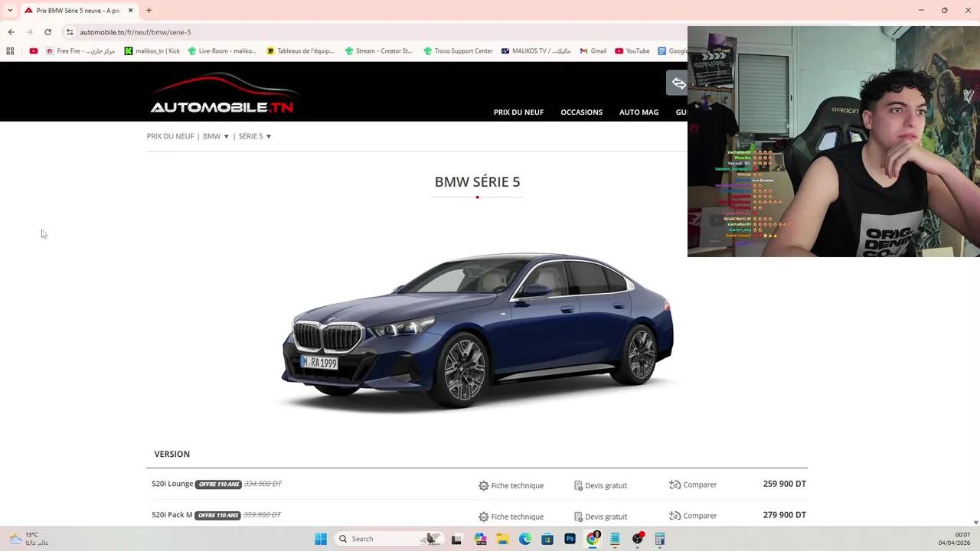The height and width of the screenshot is (551, 980).
Task: Open the Tableaux de l'équip bookmark
Action: click(x=300, y=51)
